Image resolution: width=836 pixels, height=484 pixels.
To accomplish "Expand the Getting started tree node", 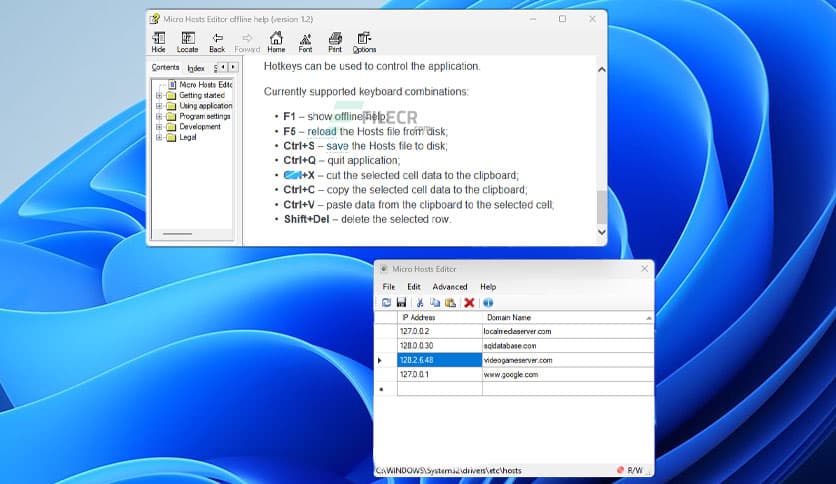I will coord(159,95).
